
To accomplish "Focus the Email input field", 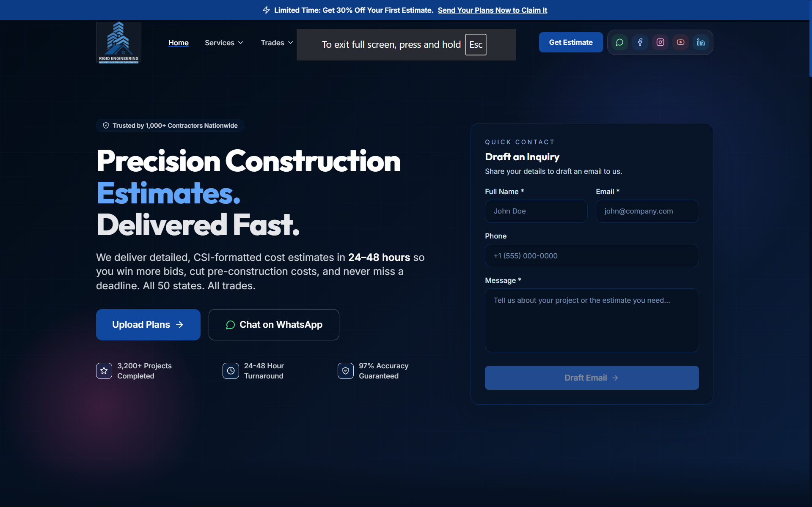I will pos(647,211).
